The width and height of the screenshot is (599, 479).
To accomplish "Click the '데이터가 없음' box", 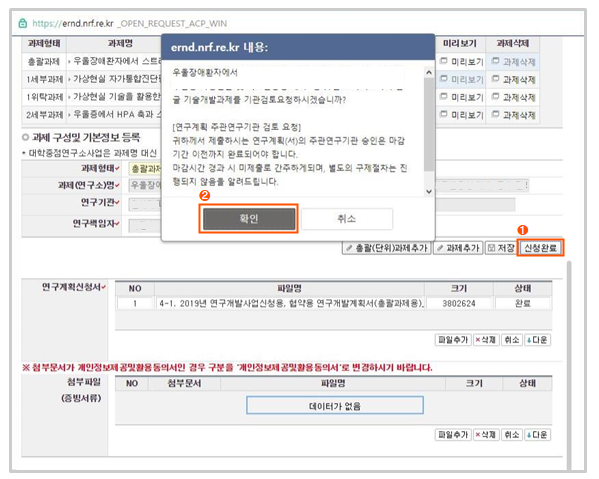I will point(335,406).
